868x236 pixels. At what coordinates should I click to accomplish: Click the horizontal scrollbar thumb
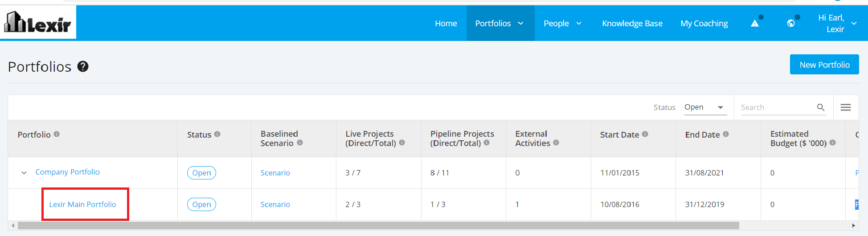(x=378, y=226)
